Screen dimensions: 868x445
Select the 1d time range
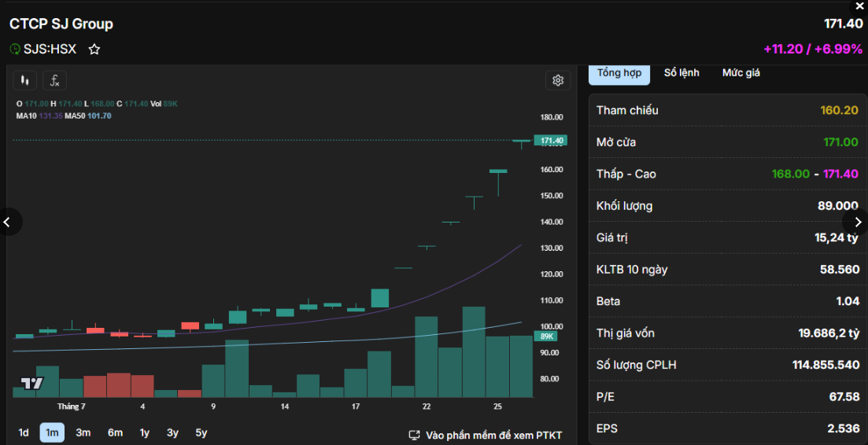pos(24,433)
